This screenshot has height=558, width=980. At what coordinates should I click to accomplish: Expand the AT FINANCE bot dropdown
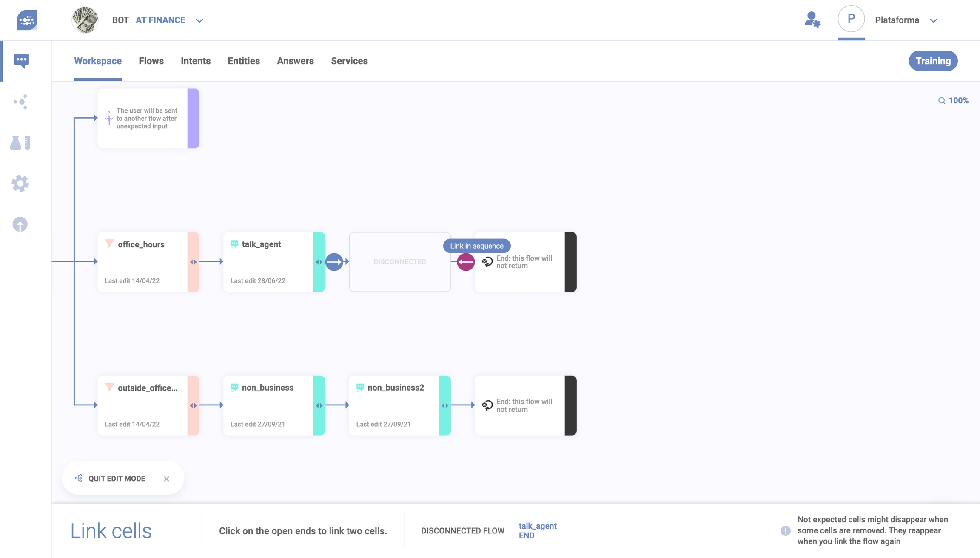click(199, 20)
